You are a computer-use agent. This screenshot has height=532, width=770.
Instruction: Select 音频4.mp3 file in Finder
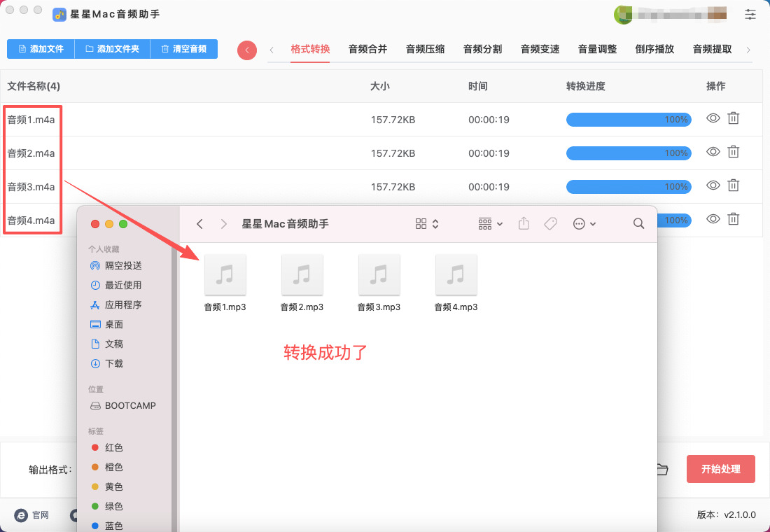click(x=456, y=283)
